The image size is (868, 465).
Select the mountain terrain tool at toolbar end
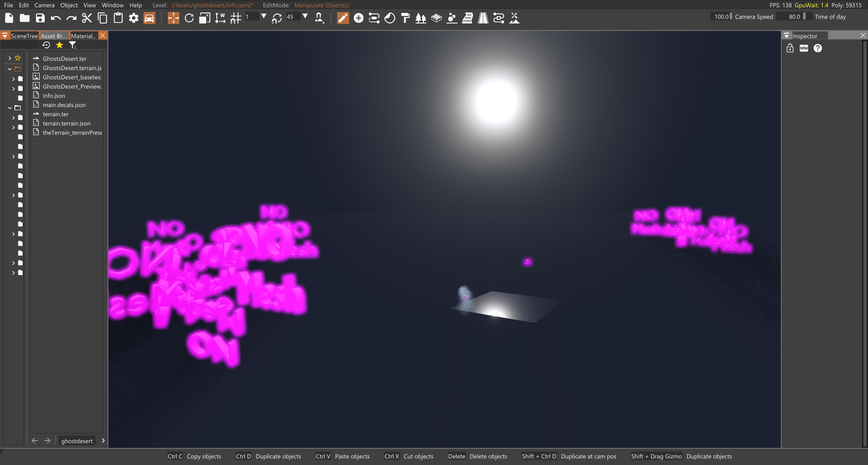point(514,18)
